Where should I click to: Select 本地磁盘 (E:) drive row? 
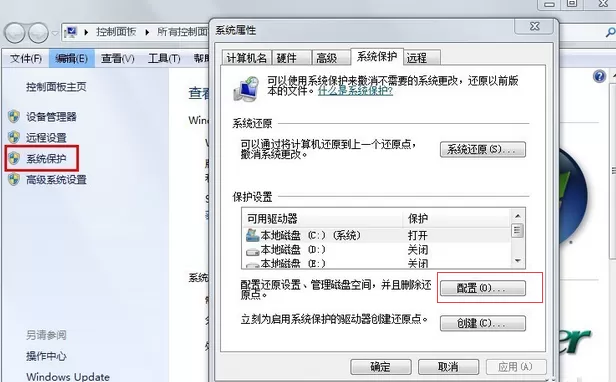click(376, 263)
